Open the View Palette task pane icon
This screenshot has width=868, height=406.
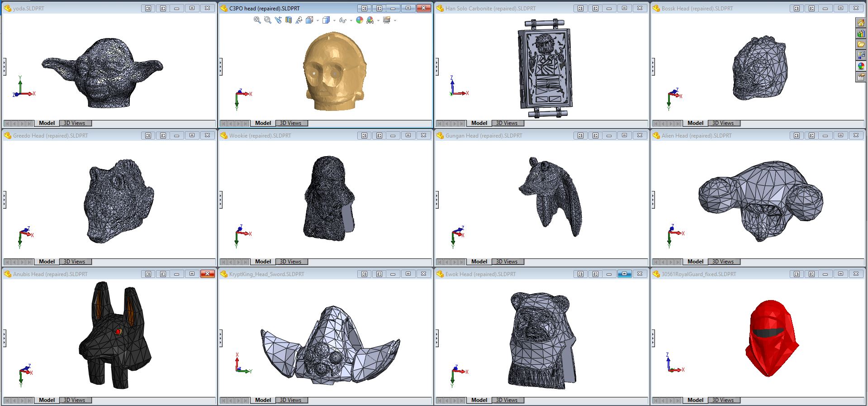861,55
